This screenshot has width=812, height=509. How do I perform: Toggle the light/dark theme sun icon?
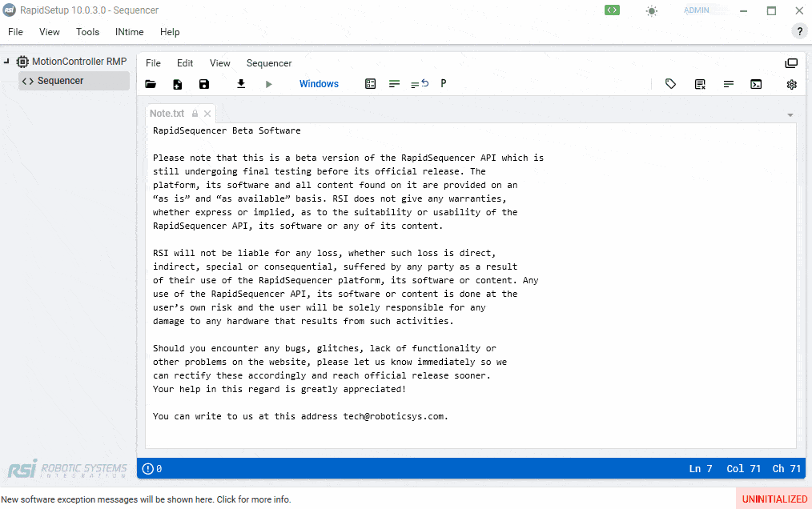pyautogui.click(x=652, y=11)
